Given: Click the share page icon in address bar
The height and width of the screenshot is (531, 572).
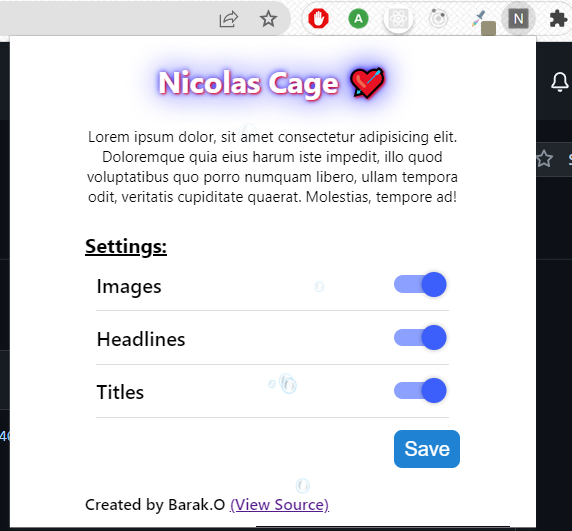Looking at the screenshot, I should [229, 19].
